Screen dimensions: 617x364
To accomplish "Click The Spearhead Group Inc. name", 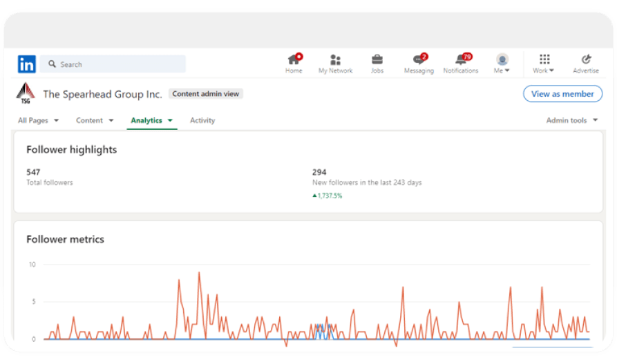I will tap(103, 95).
